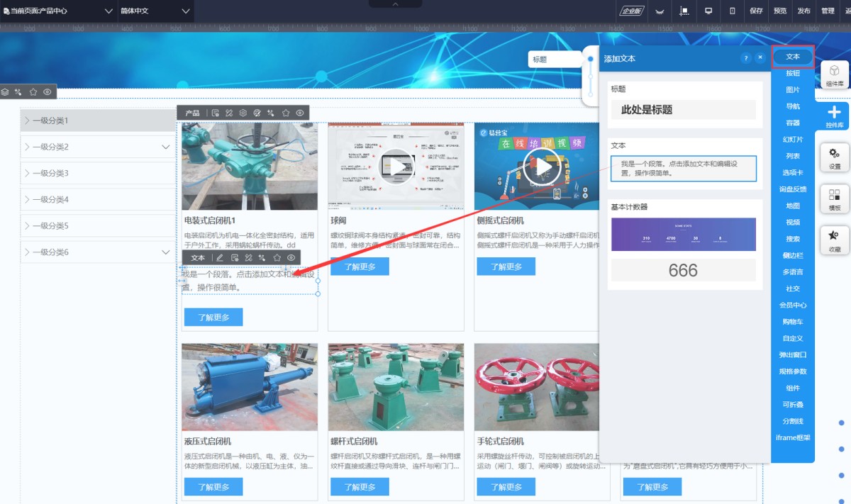The height and width of the screenshot is (504, 851).
Task: Open the 组件库 component library panel
Action: (835, 75)
